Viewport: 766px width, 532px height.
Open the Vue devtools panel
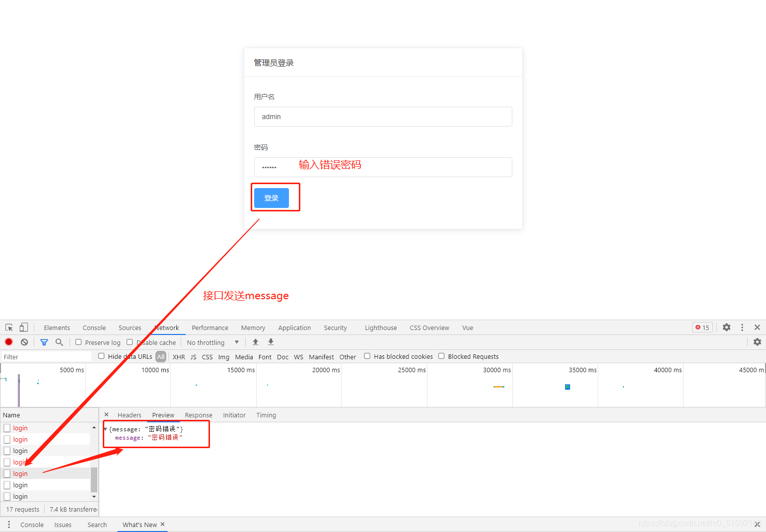coord(468,328)
